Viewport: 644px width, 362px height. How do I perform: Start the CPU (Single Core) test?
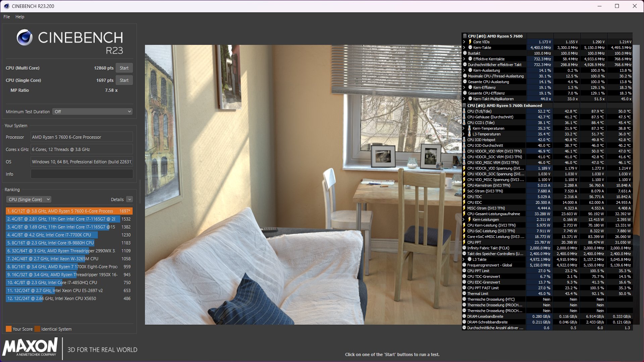pyautogui.click(x=124, y=80)
